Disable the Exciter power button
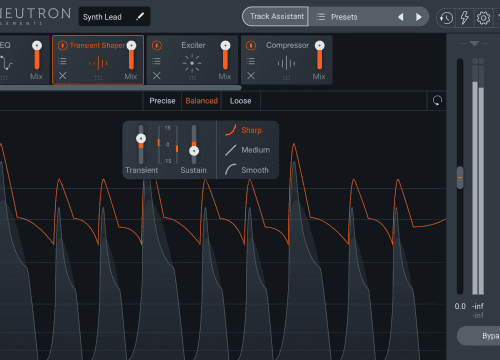Viewport: 500px width, 360px height. [x=157, y=45]
